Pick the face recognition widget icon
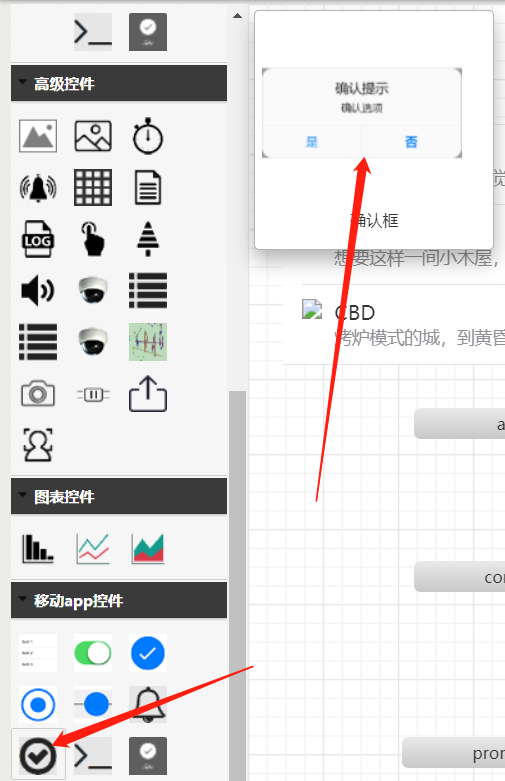Screen dimensions: 505x781 point(38,444)
